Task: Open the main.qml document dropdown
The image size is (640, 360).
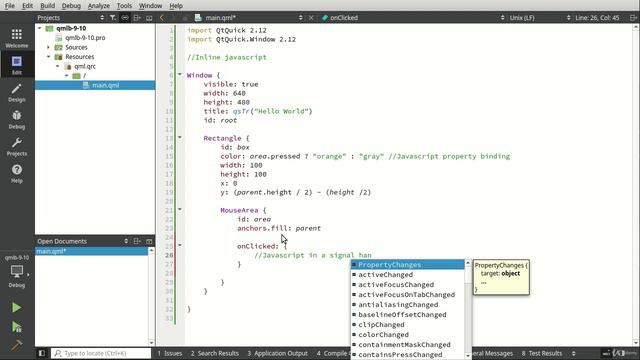Action: (x=300, y=18)
